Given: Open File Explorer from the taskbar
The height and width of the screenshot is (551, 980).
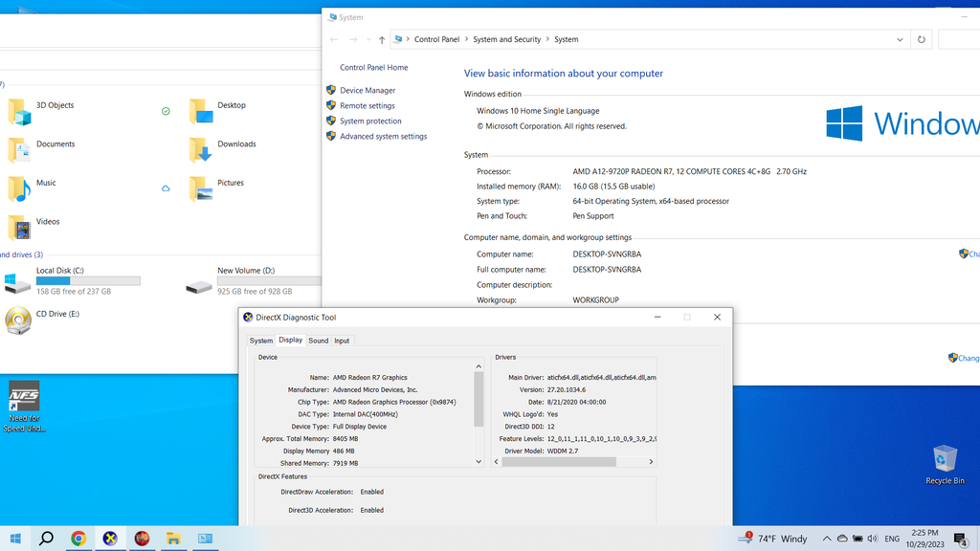Looking at the screenshot, I should point(173,539).
